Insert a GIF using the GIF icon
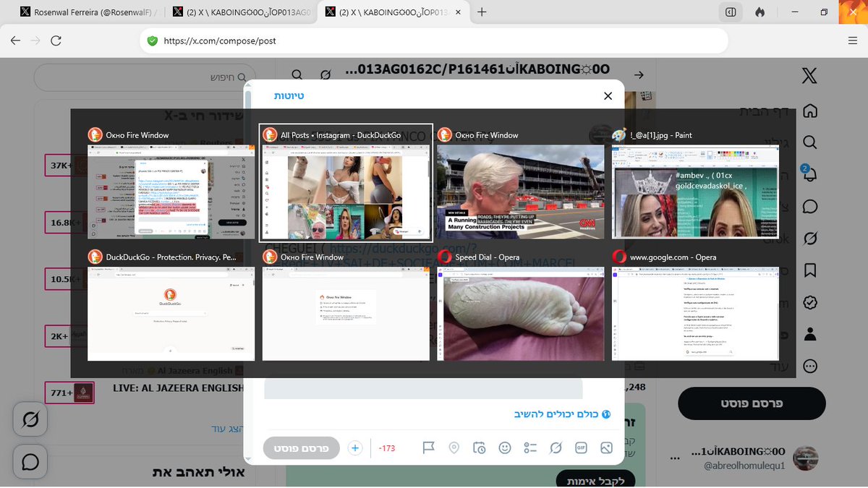 (x=581, y=448)
